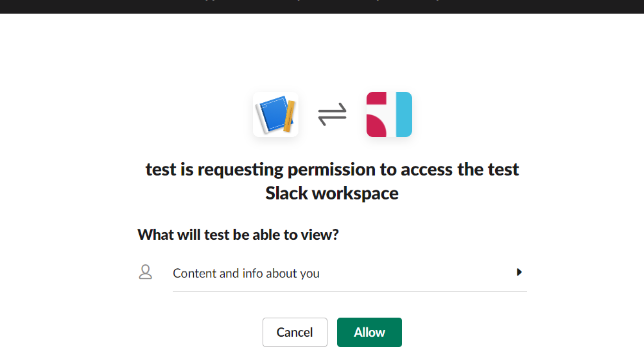Click the 'Slack workspace' title line
The height and width of the screenshot is (362, 644).
332,193
